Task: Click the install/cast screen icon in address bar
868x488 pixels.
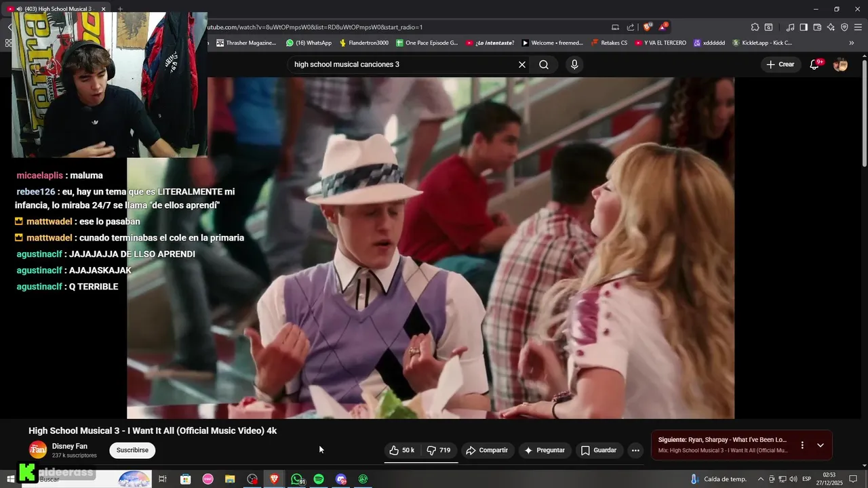Action: click(615, 27)
